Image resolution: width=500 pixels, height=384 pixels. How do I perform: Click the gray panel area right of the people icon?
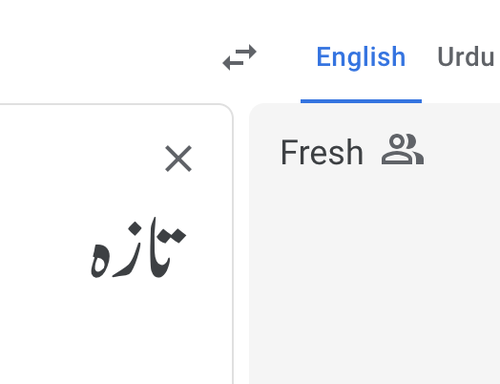[x=463, y=150]
